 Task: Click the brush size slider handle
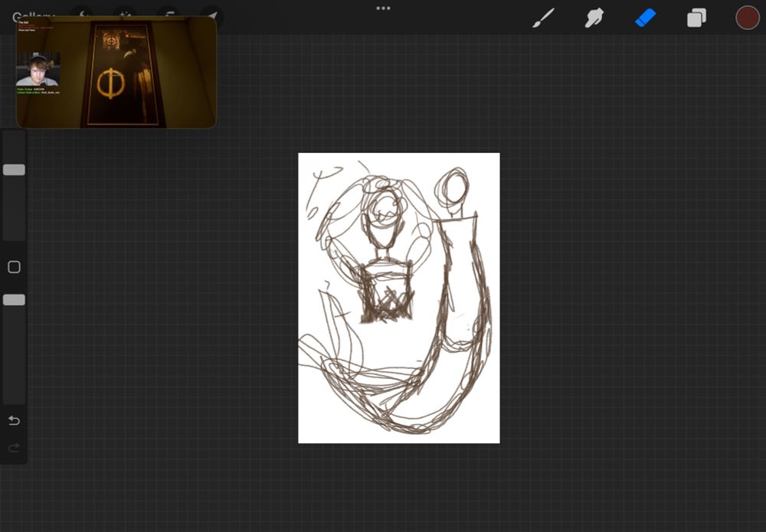(14, 170)
